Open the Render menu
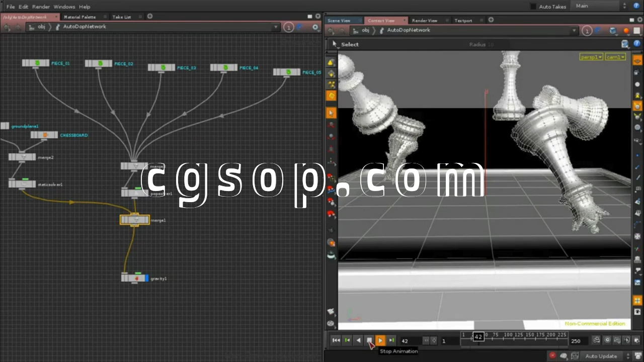Image resolution: width=644 pixels, height=362 pixels. tap(41, 7)
